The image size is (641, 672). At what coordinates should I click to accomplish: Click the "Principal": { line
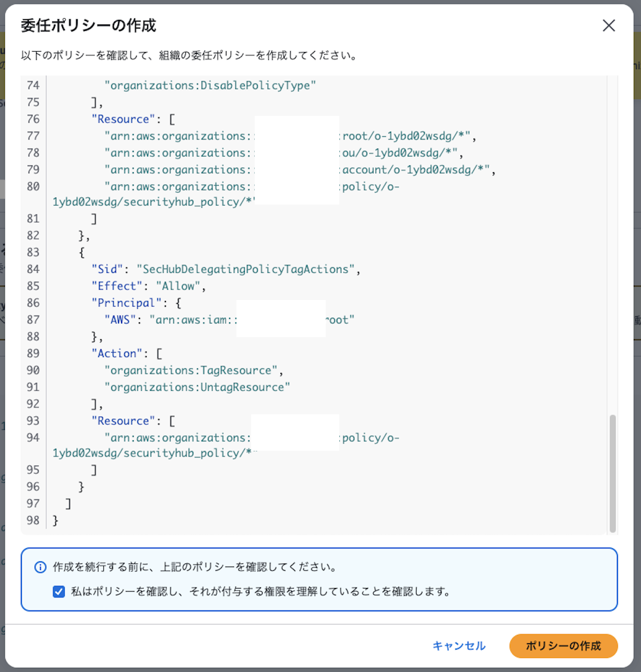[x=136, y=303]
